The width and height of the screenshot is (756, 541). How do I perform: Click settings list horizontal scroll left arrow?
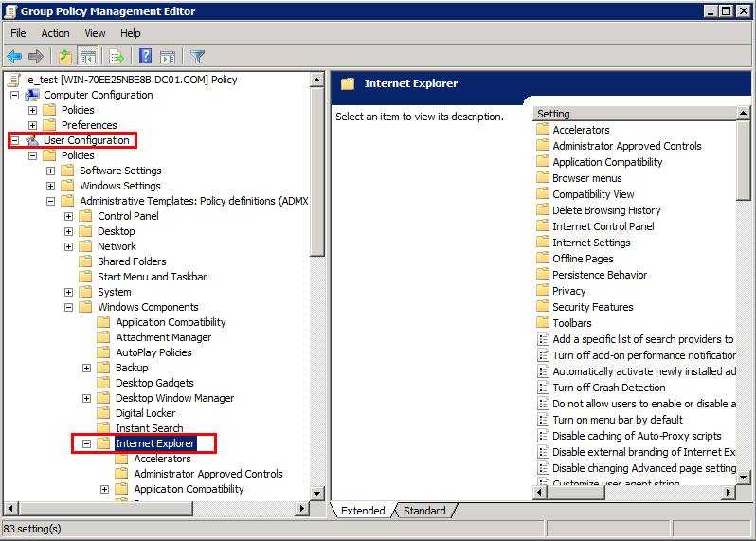coord(539,493)
